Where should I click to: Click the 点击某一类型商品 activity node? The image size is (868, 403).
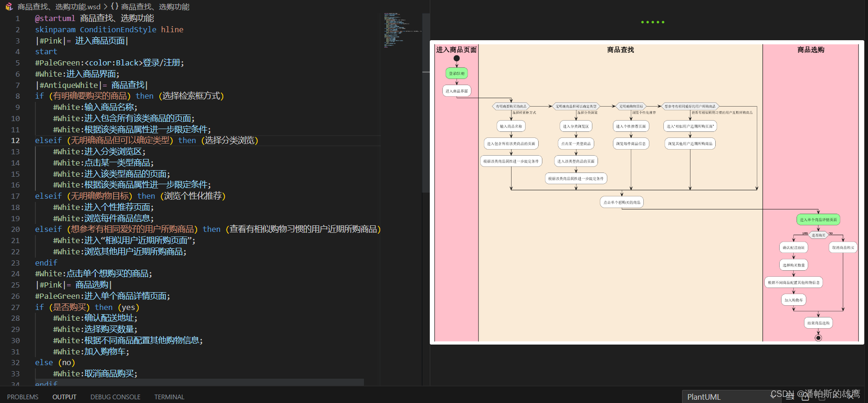[576, 144]
